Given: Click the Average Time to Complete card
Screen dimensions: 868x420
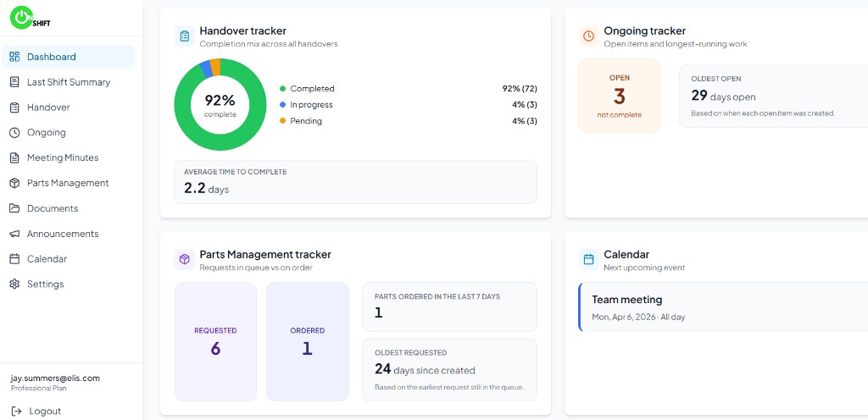Looking at the screenshot, I should 355,182.
